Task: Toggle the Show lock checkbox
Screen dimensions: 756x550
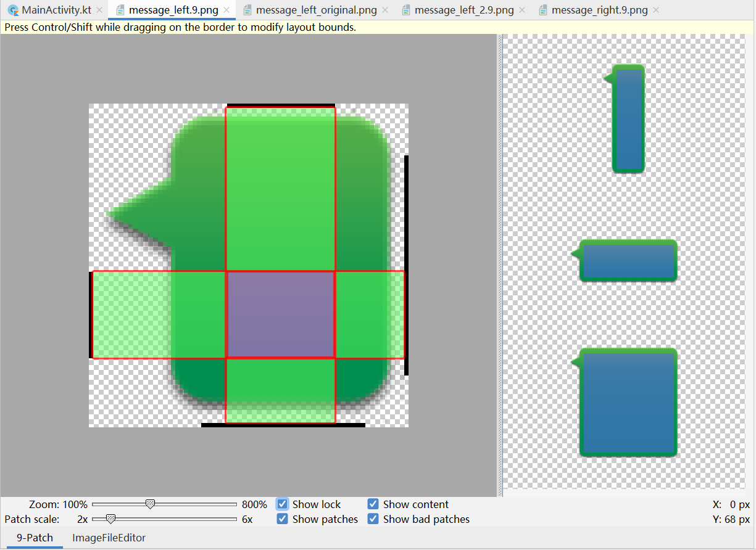Action: click(x=282, y=504)
